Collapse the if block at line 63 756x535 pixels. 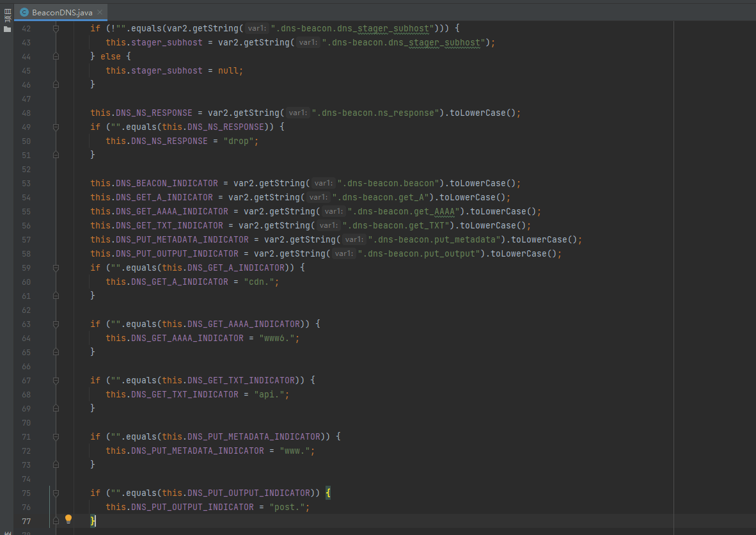coord(56,324)
